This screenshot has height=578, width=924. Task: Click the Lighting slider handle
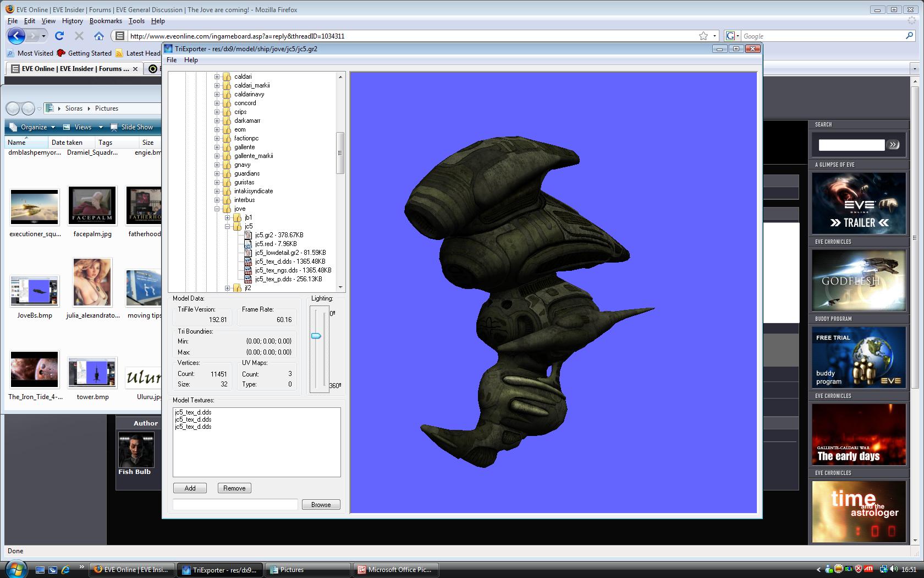(x=316, y=336)
